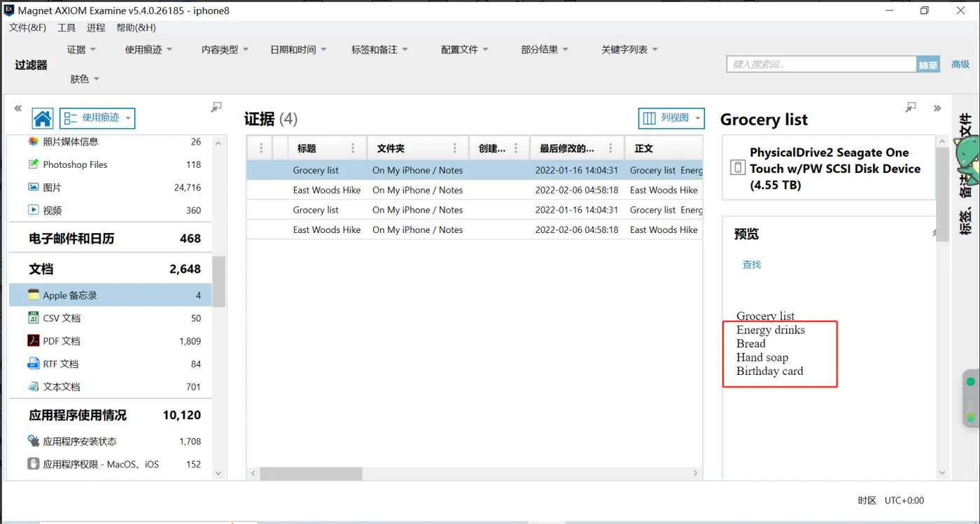Open the 高级 advanced search link

(960, 64)
